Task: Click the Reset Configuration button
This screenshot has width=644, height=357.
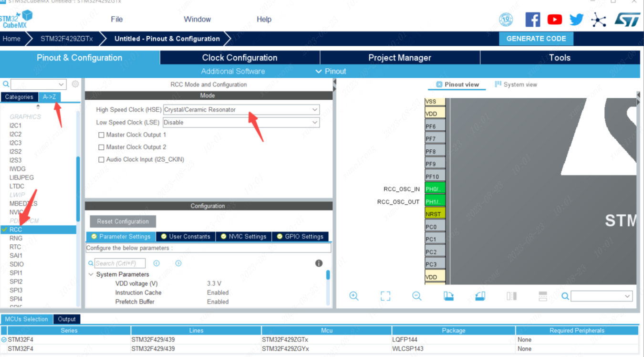Action: [123, 221]
